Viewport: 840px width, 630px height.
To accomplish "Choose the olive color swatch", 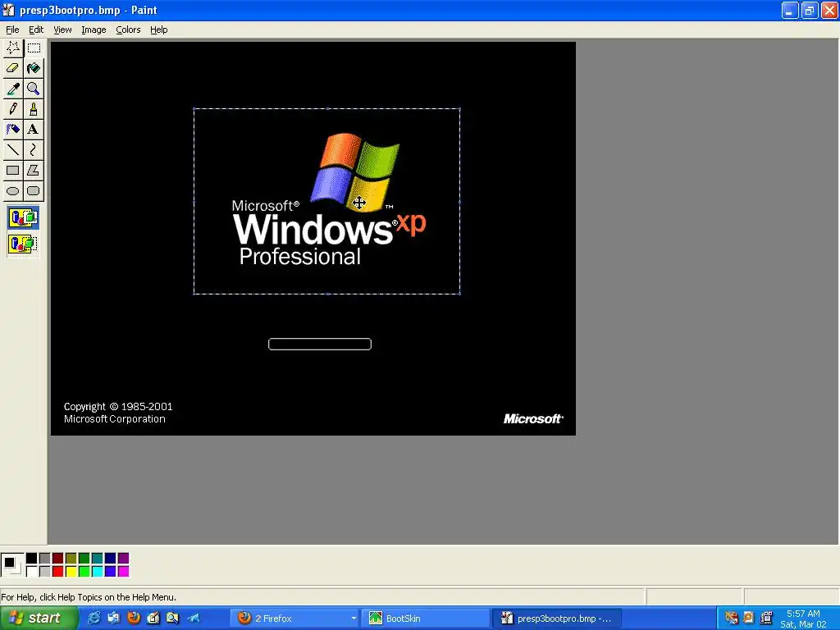I will pos(71,558).
